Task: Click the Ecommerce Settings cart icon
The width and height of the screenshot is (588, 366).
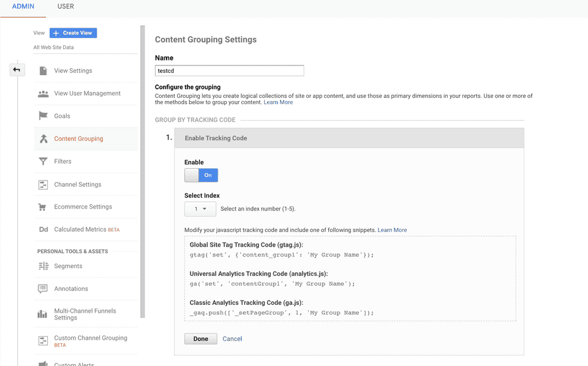Action: coord(43,207)
